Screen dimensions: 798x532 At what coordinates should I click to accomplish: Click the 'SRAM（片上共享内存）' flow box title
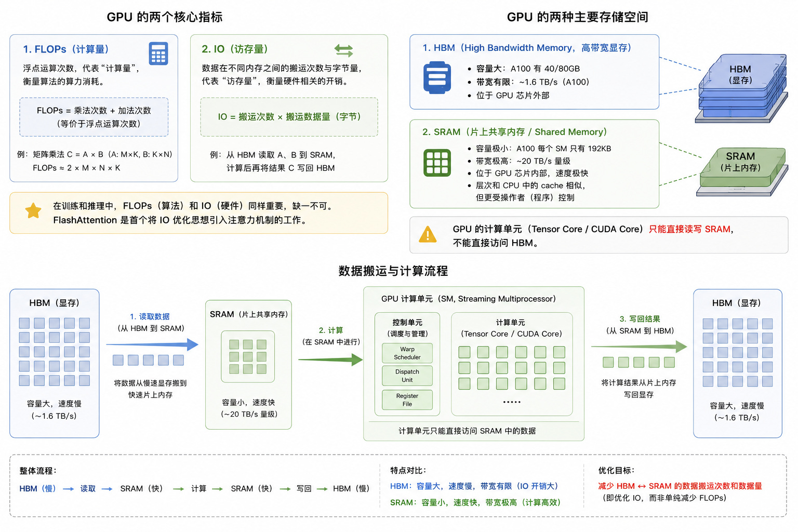tap(249, 314)
